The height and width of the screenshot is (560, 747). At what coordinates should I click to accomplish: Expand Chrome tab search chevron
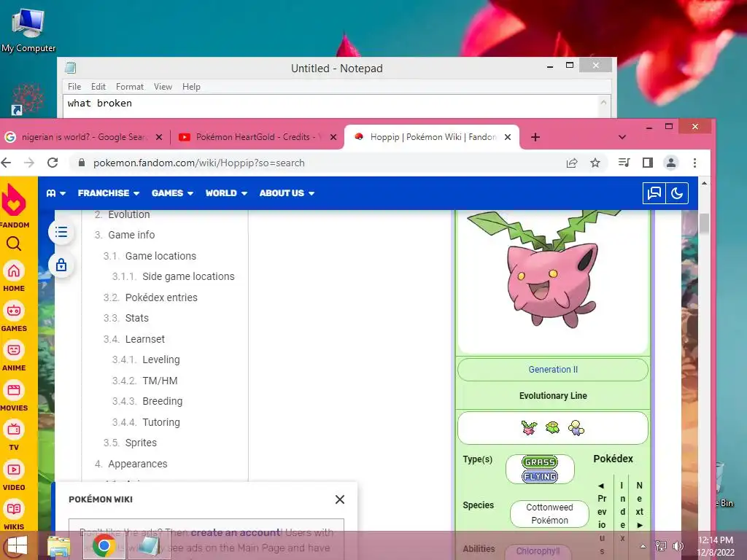tap(622, 137)
